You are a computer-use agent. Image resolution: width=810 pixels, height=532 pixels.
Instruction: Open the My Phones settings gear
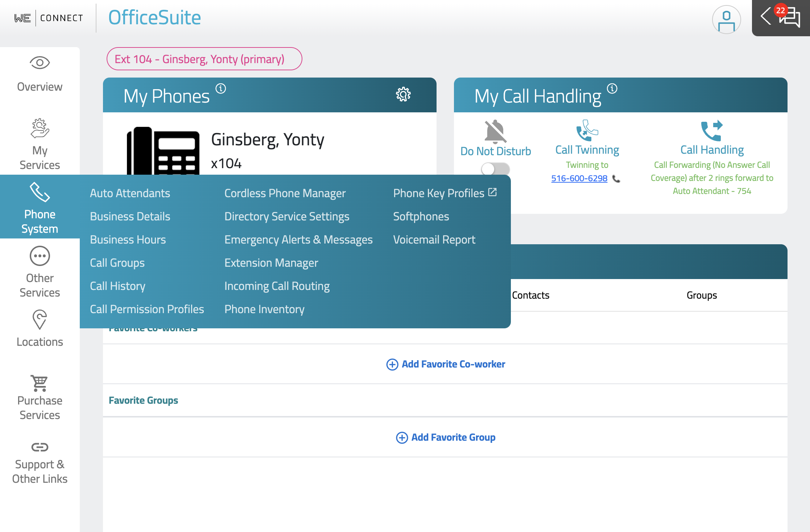403,95
